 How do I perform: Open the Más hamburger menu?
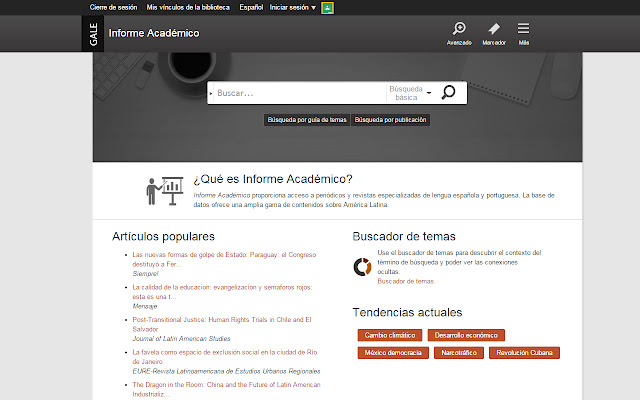click(x=524, y=33)
